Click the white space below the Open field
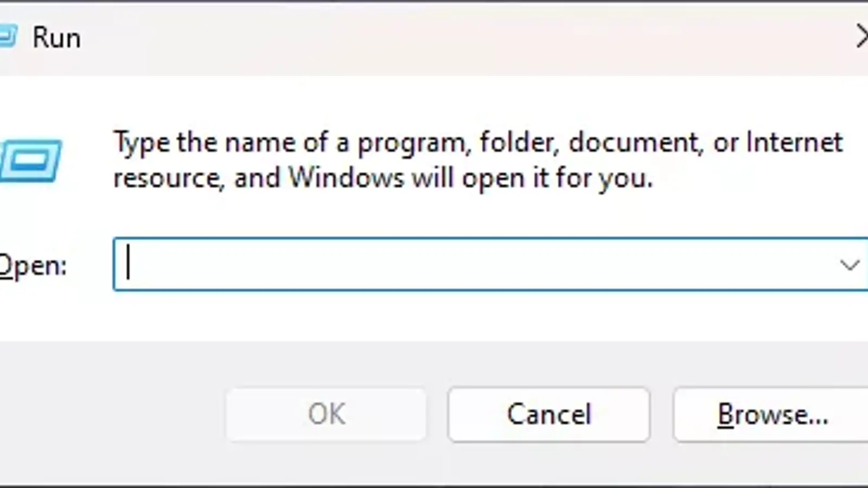 coord(434,317)
